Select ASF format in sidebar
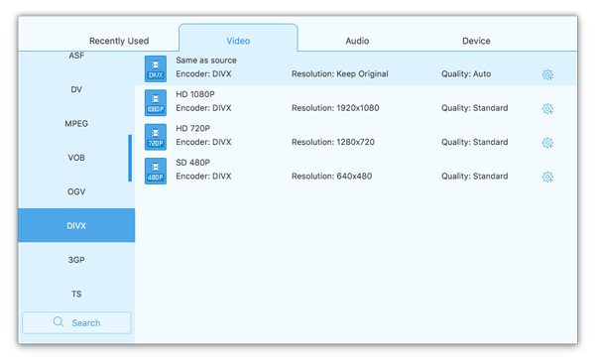 pos(76,56)
